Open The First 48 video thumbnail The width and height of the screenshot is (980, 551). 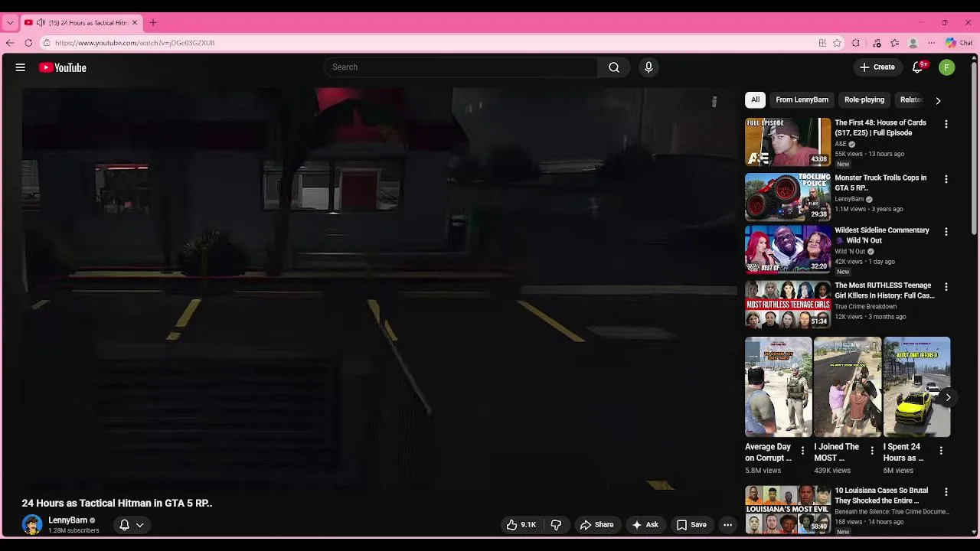pyautogui.click(x=788, y=142)
